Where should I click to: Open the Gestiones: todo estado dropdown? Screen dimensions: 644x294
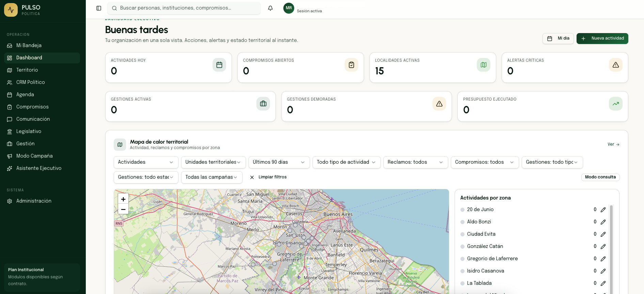(x=146, y=177)
